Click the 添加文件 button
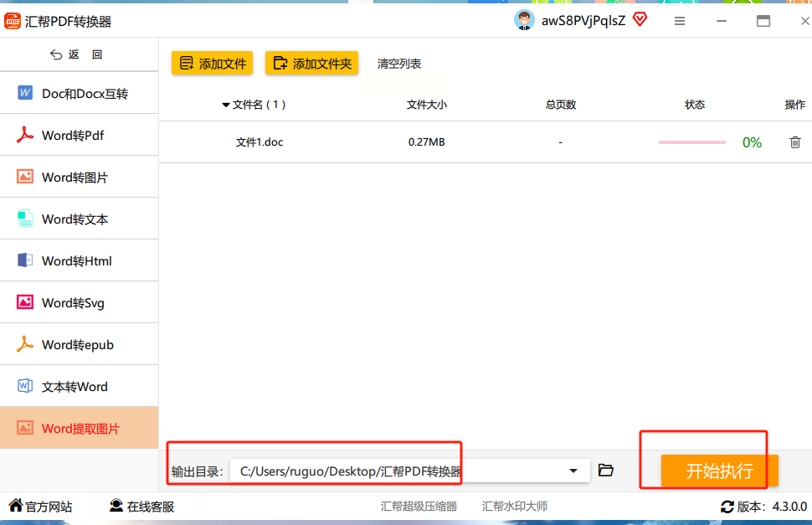Screen dimensions: 812x525 click(213, 63)
